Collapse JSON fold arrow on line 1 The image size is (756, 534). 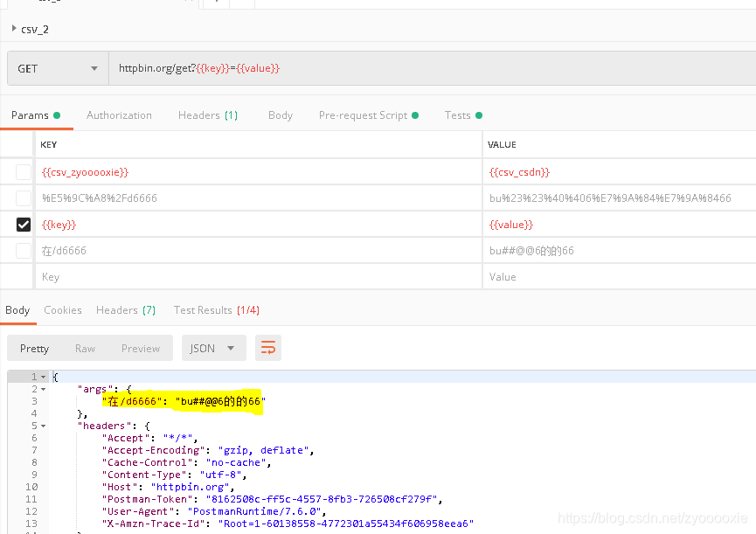pos(44,377)
